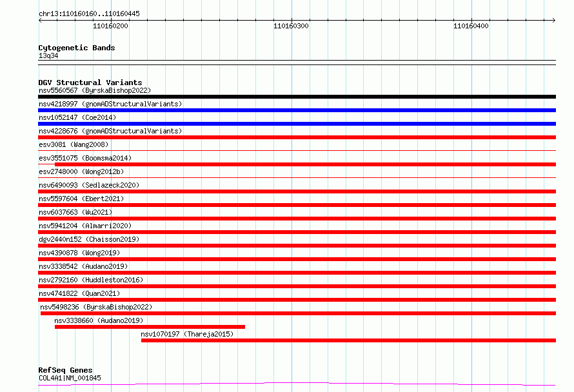The height and width of the screenshot is (392, 574).
Task: Select the red nsv5498236 variant bar
Action: pyautogui.click(x=298, y=313)
